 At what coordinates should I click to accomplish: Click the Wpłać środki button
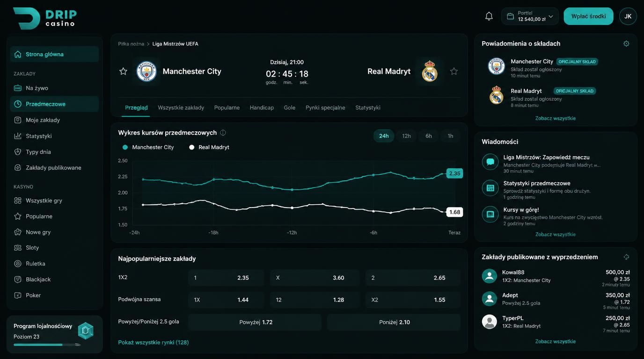588,16
